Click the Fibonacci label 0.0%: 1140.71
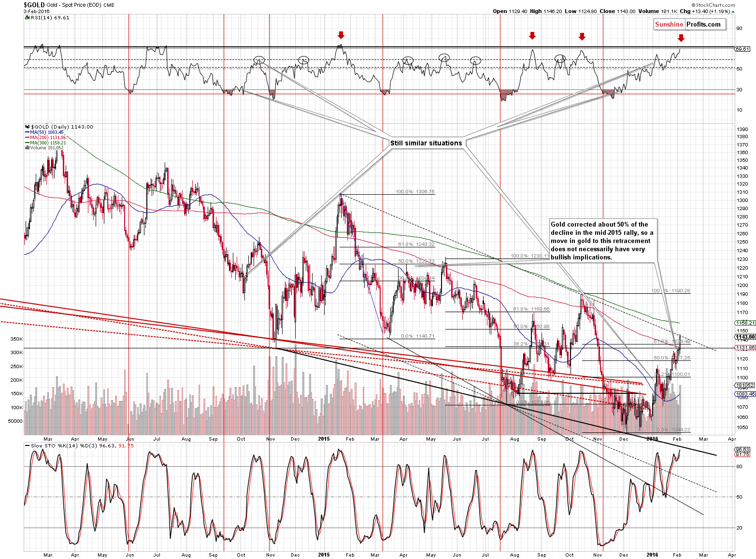The height and width of the screenshot is (559, 756). point(418,336)
